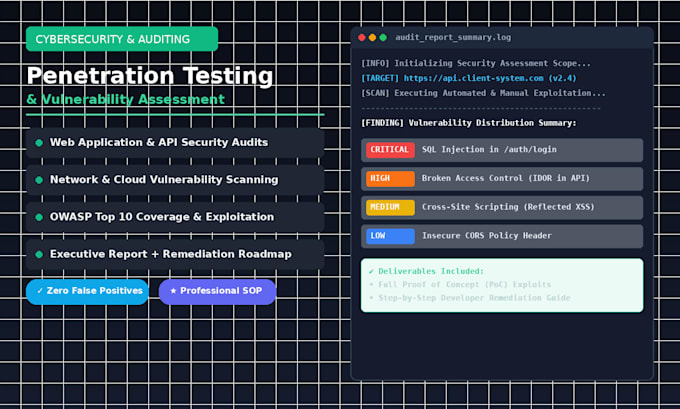Click the Step-by-Step Developer Remediation Guide line

(474, 298)
